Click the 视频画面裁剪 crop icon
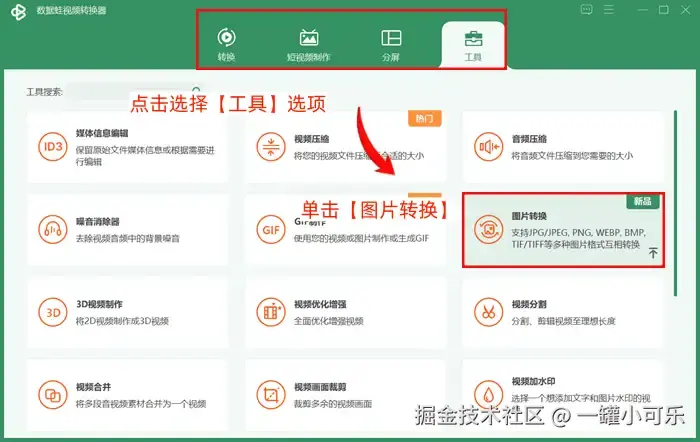Screen dimensions: 700x442 (271, 395)
